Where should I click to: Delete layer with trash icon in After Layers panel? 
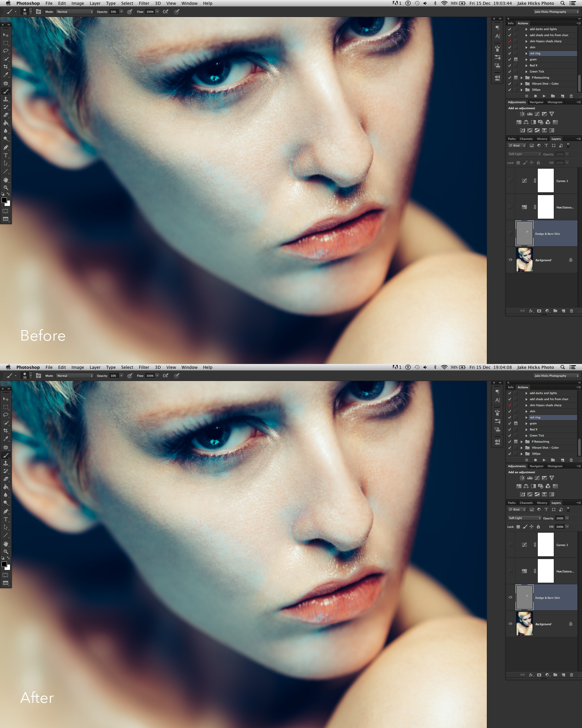point(571,675)
